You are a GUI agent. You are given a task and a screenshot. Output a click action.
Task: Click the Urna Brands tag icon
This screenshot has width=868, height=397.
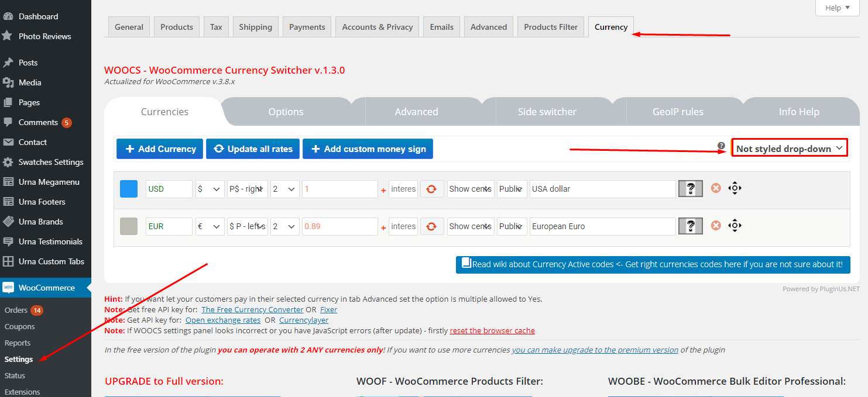click(8, 222)
